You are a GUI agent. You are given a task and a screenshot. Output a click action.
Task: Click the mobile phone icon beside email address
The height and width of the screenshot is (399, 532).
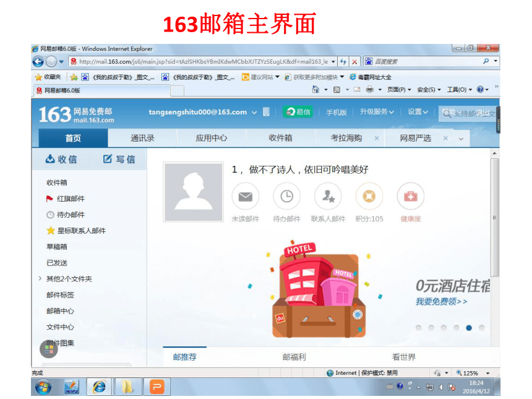click(267, 112)
